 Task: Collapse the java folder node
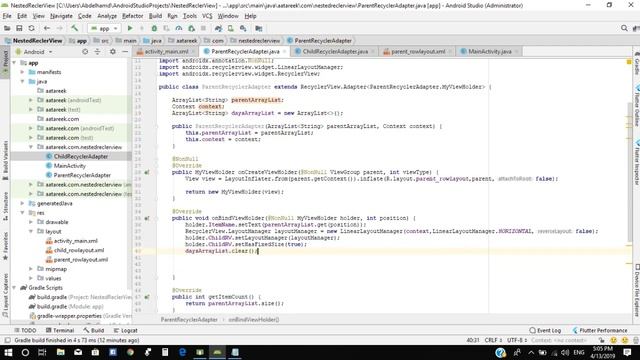pyautogui.click(x=22, y=82)
